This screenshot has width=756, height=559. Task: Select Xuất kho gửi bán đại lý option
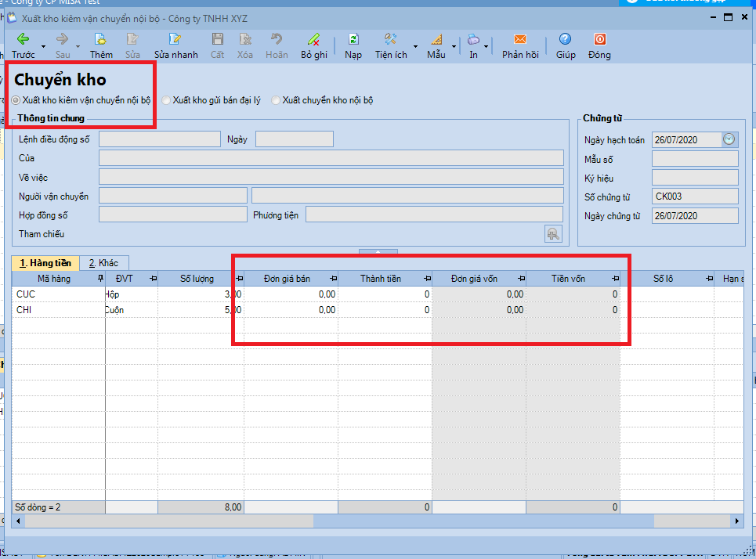(x=166, y=100)
